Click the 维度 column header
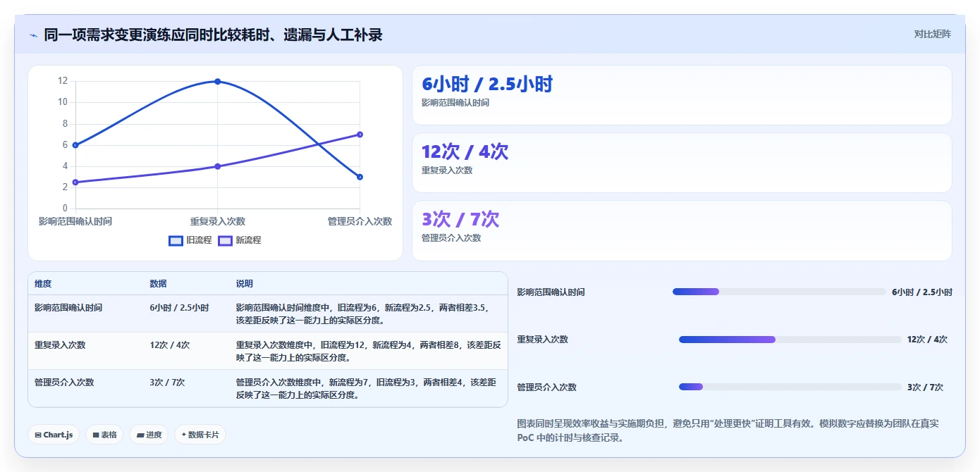Viewport: 980px width, 472px height. point(43,284)
